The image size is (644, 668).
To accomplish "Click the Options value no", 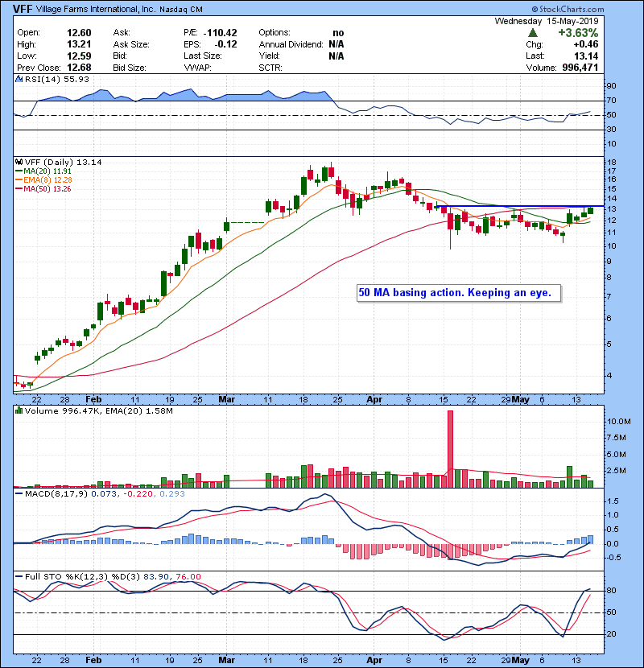I will point(338,33).
